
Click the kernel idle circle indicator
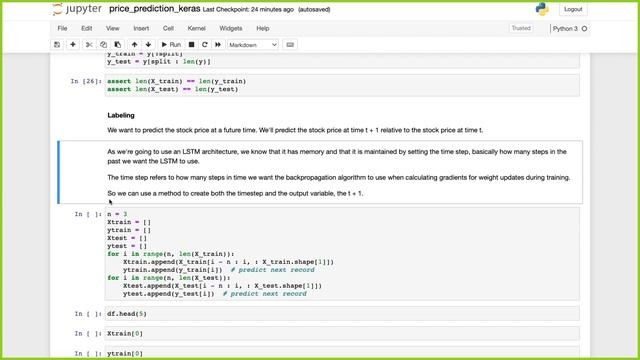pos(584,29)
